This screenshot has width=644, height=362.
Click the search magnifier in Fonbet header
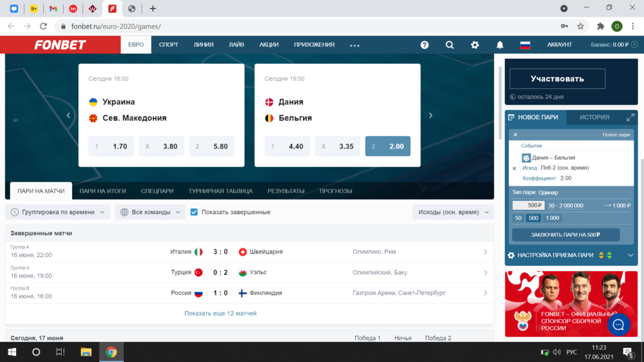pyautogui.click(x=450, y=45)
